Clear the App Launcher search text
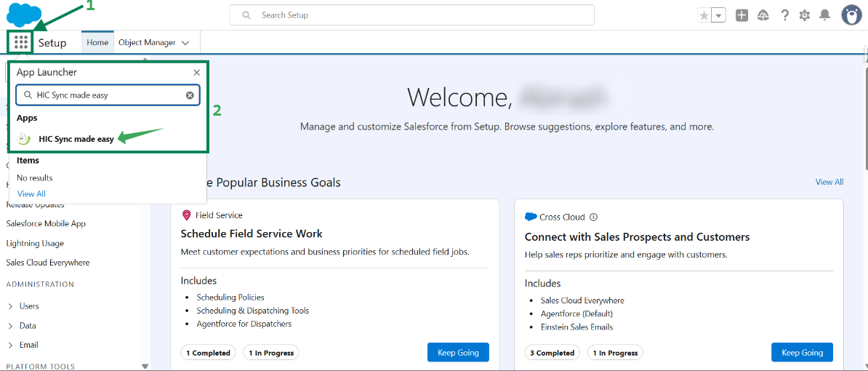The image size is (868, 371). tap(190, 95)
